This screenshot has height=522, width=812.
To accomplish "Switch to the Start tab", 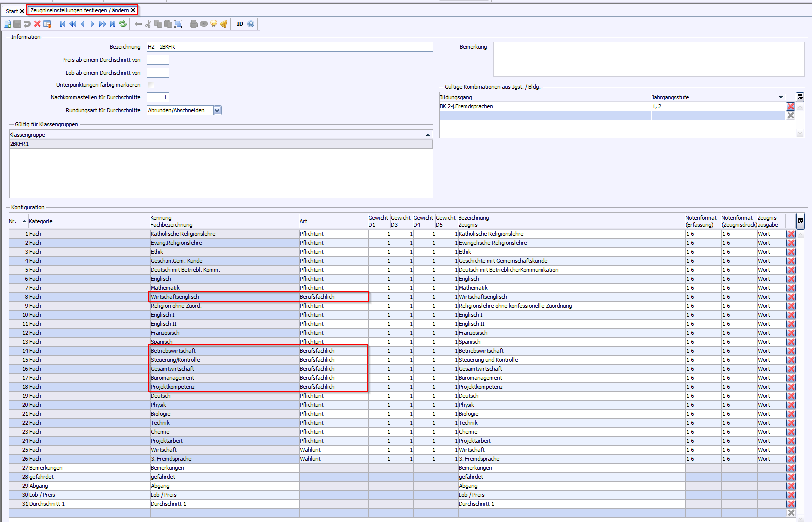I will click(x=12, y=11).
